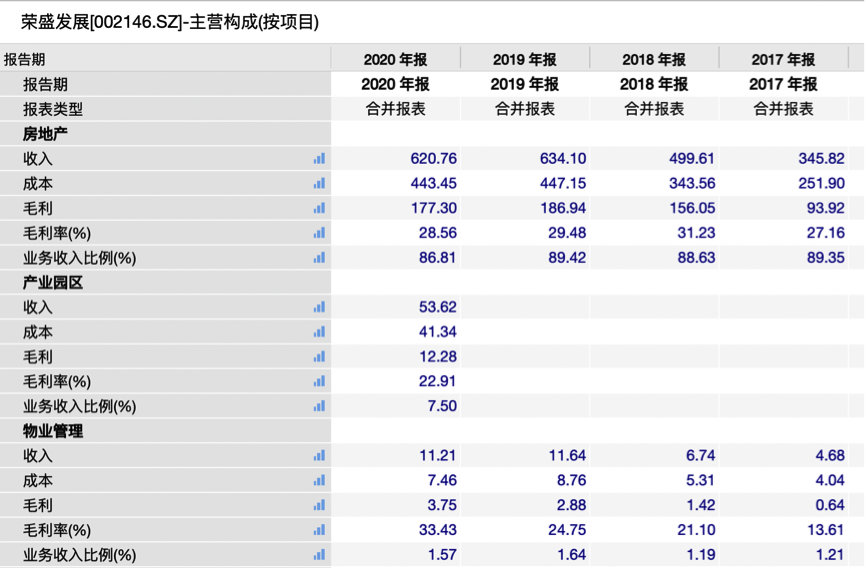Open chart icon beside 房地产 毛利
Viewport: 865px width, 569px height.
point(319,208)
